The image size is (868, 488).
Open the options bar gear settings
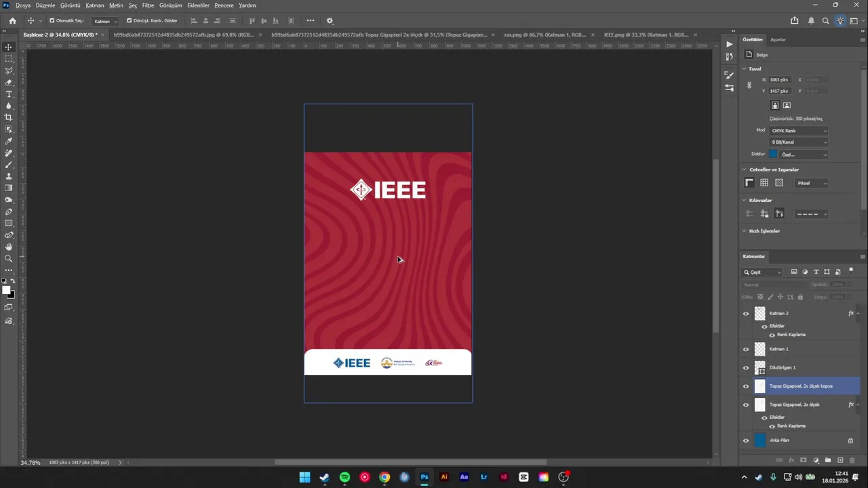[x=330, y=21]
